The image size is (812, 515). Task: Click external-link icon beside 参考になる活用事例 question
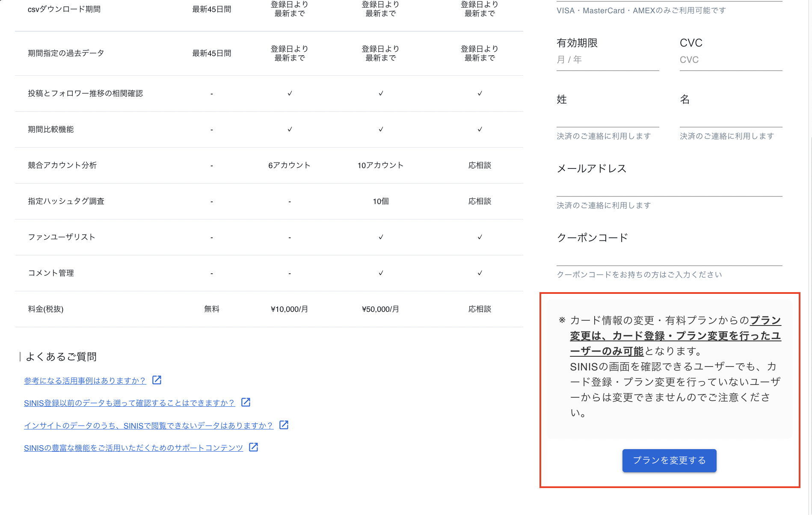click(x=157, y=380)
